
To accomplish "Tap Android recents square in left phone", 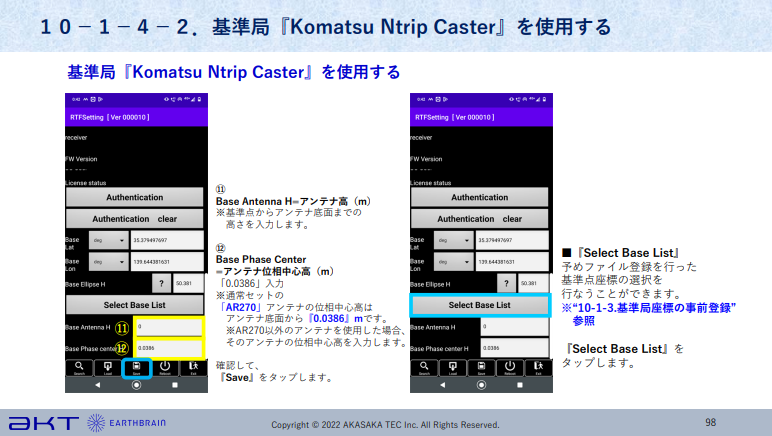I will [175, 385].
